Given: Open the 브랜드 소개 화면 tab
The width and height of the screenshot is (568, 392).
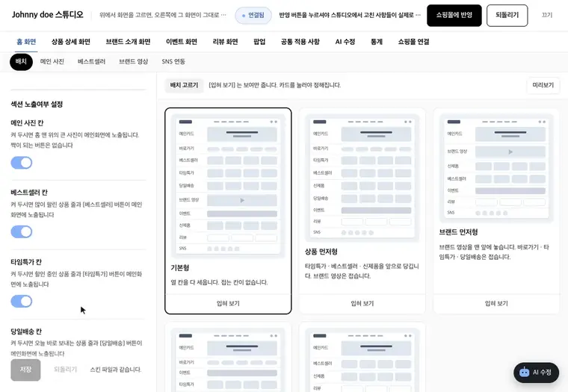Looking at the screenshot, I should click(128, 42).
